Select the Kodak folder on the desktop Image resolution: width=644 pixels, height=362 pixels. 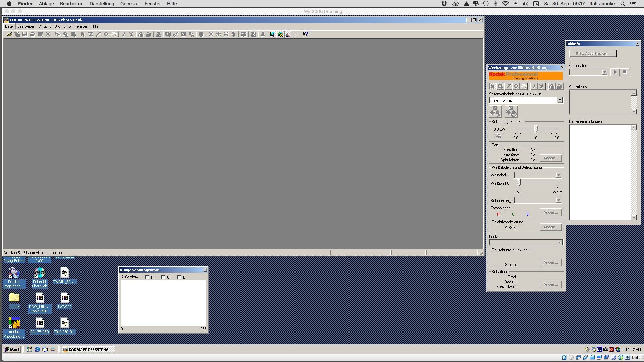tap(14, 301)
